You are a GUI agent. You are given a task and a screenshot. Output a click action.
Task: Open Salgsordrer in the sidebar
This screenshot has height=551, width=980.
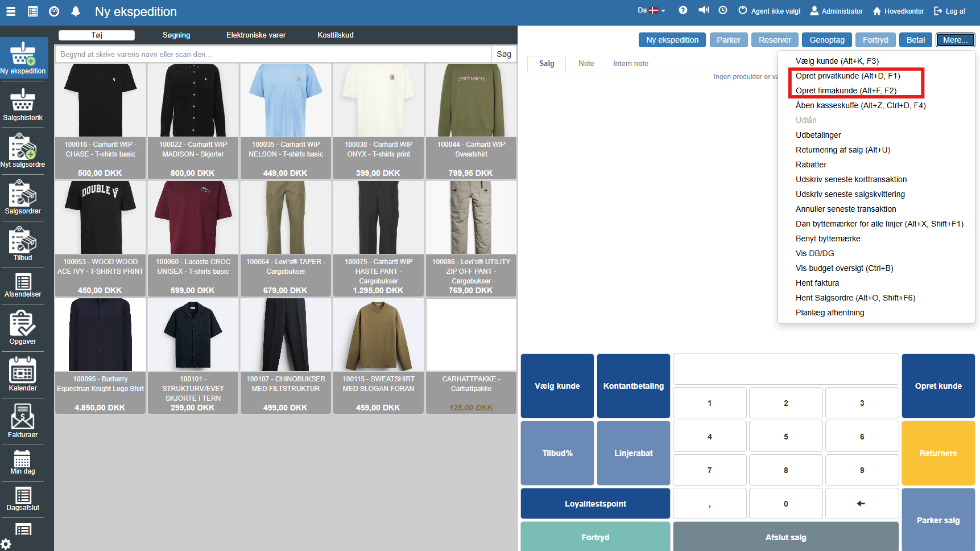23,198
